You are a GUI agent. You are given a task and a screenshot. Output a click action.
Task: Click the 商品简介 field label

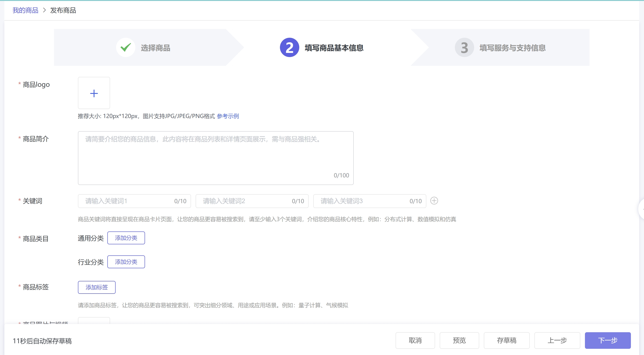pos(36,139)
